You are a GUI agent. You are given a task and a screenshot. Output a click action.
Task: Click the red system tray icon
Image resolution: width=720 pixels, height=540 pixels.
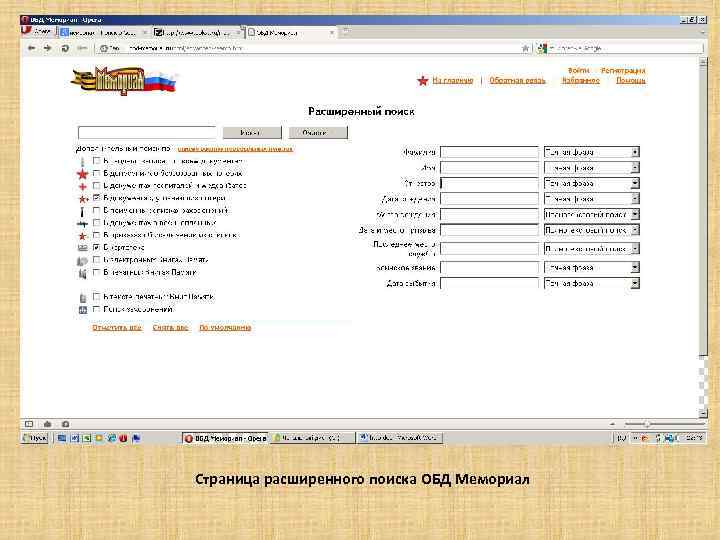644,438
